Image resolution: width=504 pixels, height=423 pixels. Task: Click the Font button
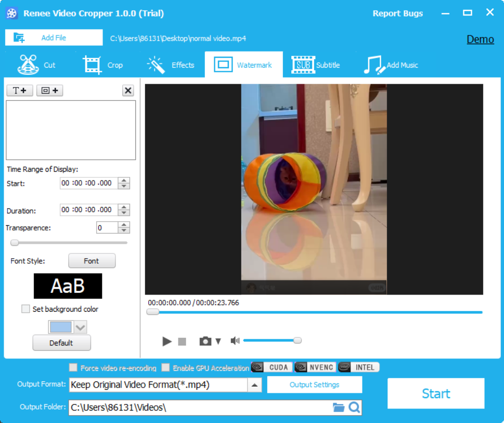pyautogui.click(x=92, y=261)
